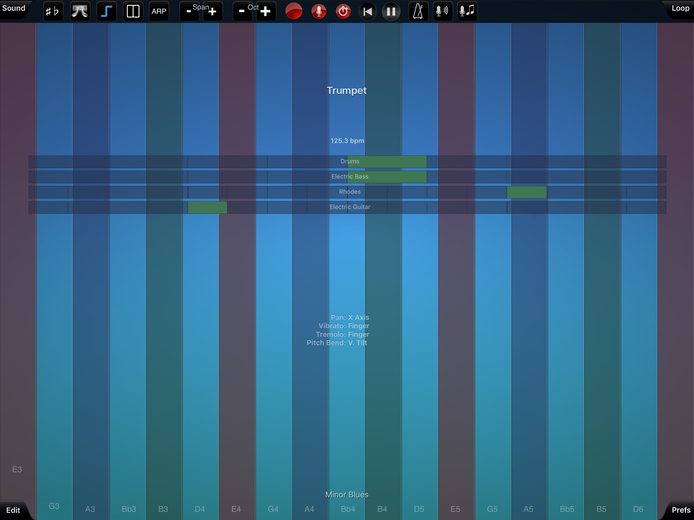Screen dimensions: 694x520
Task: Click the red microphone record icon
Action: (319, 12)
